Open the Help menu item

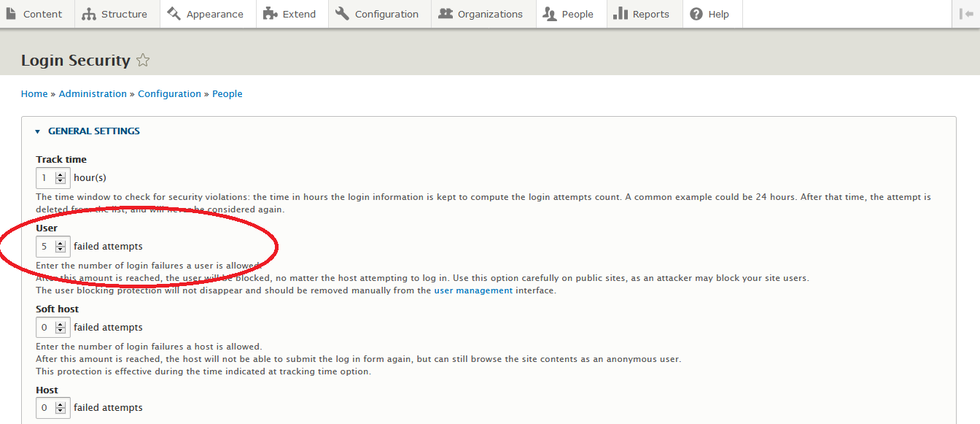718,14
